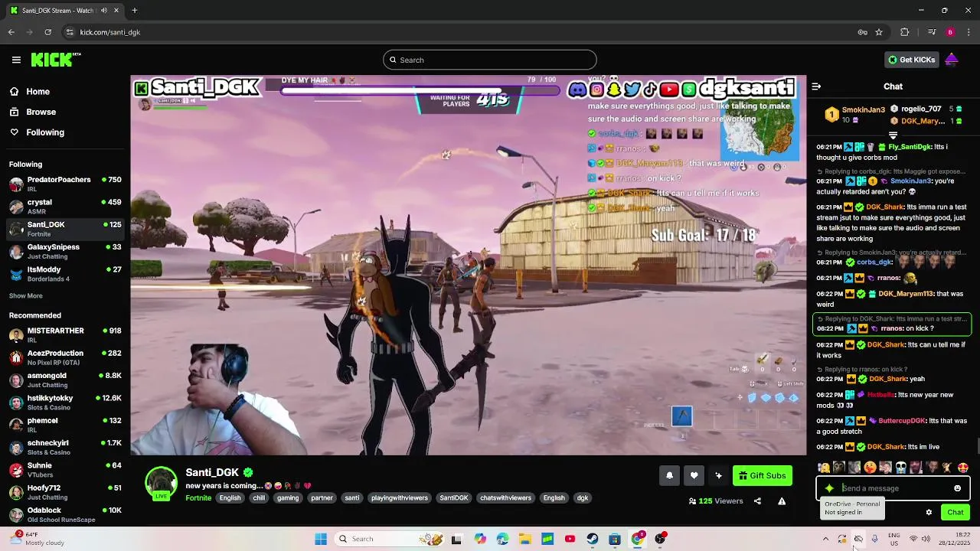This screenshot has width=980, height=551.
Task: Open the purple profile avatar menu
Action: click(952, 60)
